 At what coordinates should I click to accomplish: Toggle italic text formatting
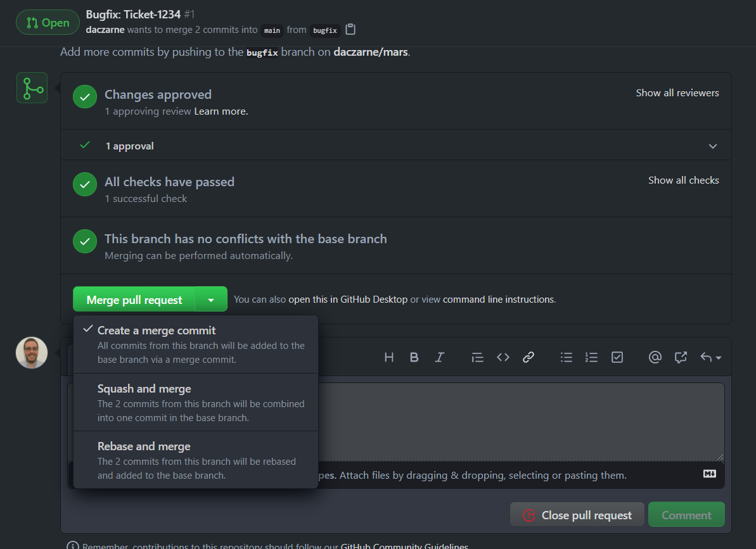click(x=439, y=358)
